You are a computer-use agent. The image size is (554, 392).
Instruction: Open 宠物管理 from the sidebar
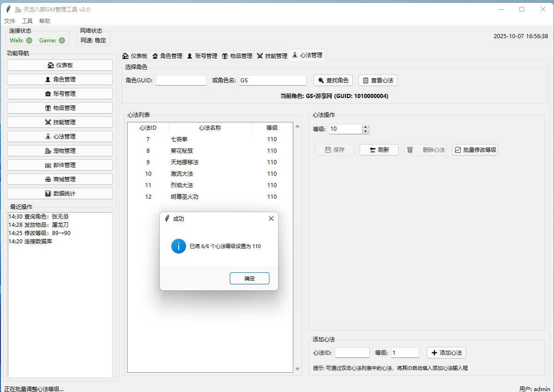tap(60, 151)
